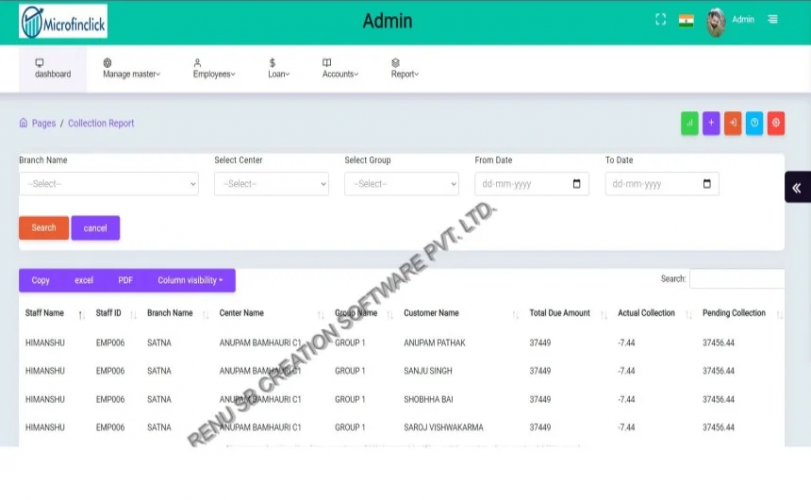Sort by Staff ID column arrows

(x=133, y=315)
